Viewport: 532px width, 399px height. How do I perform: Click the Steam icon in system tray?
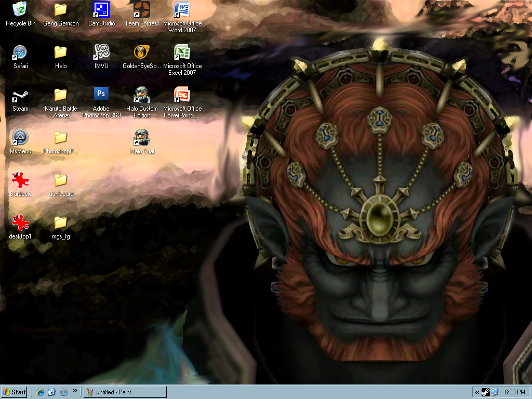pos(486,392)
